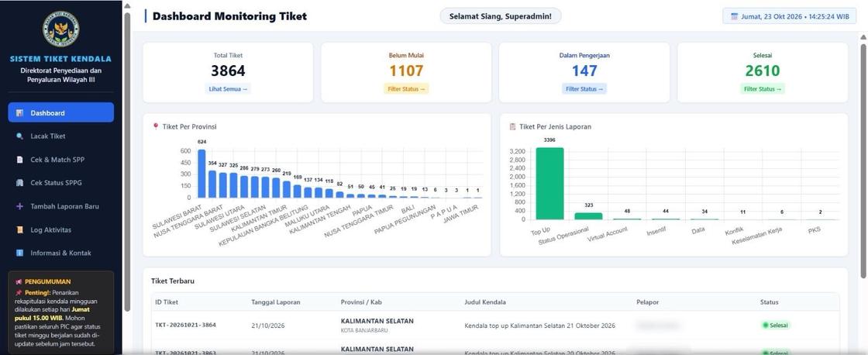This screenshot has height=355, width=868.
Task: Select Tambah Laporan Baru
Action: coord(61,206)
